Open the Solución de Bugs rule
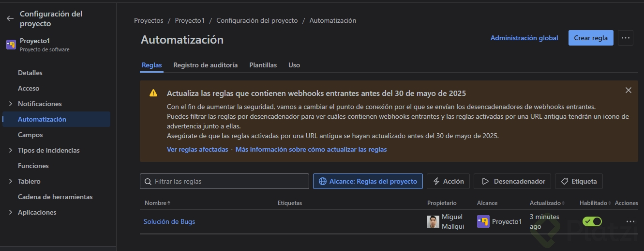 tap(169, 221)
